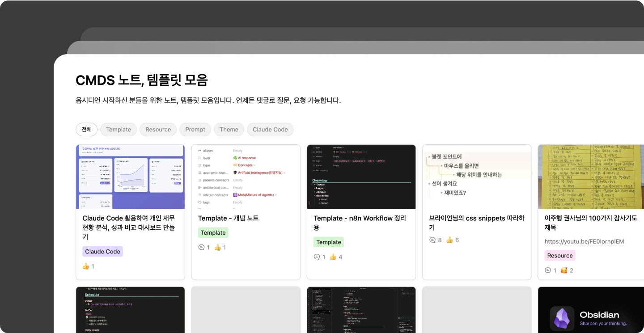
Task: Open the Obsidian logo card thumbnail
Action: 591,310
